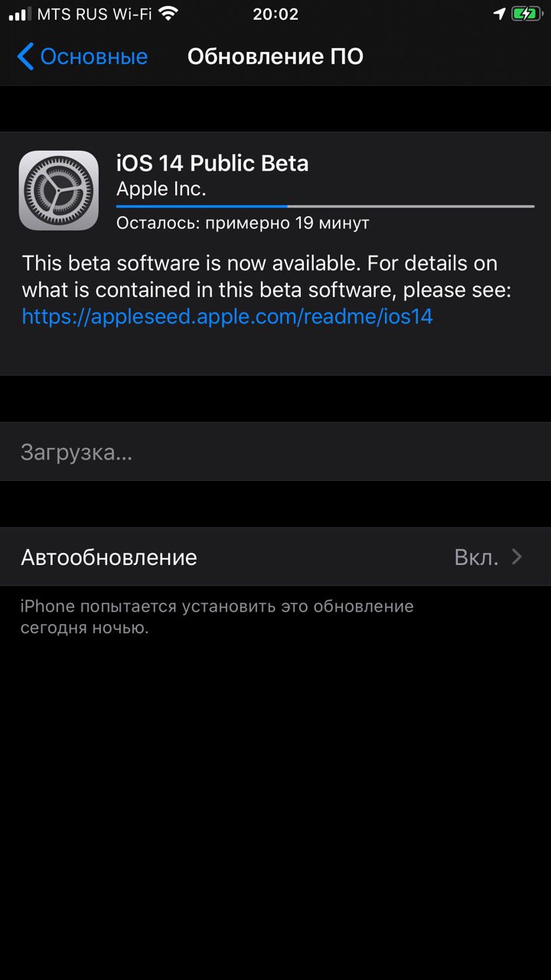This screenshot has width=551, height=980.
Task: Tap the download progress bar
Action: pos(325,206)
